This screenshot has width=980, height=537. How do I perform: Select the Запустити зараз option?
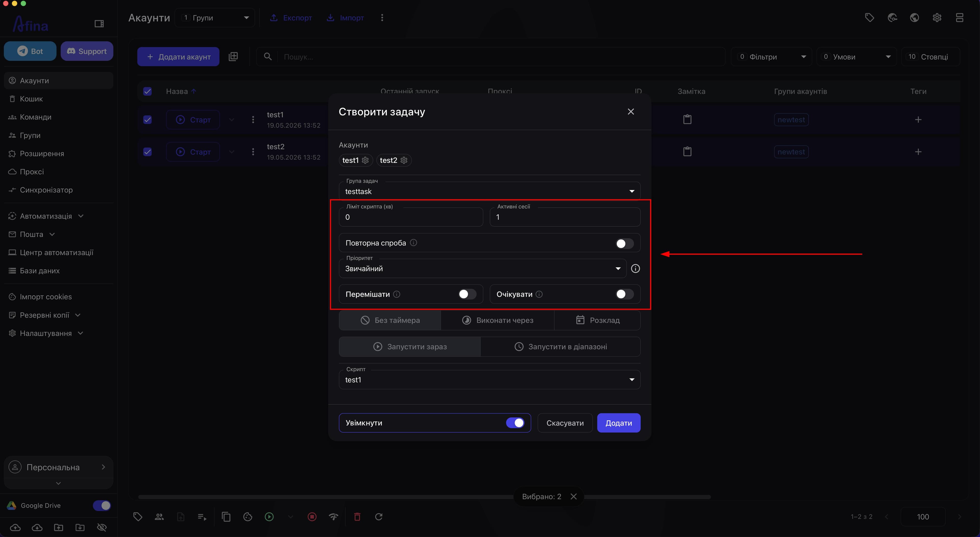(x=410, y=346)
